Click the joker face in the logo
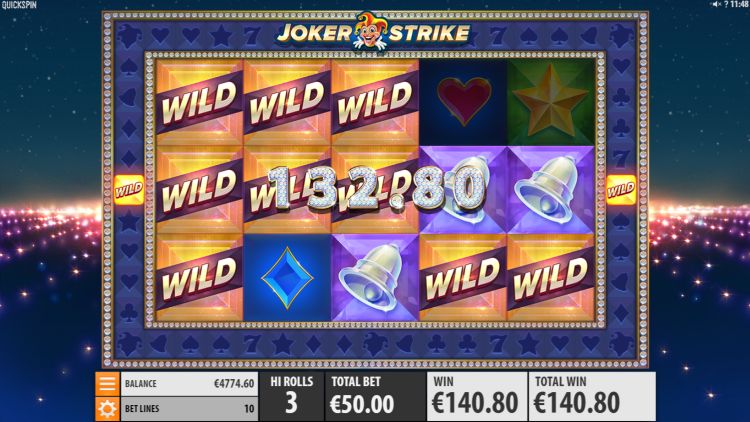Viewport: 750px width, 422px height. coord(370,31)
